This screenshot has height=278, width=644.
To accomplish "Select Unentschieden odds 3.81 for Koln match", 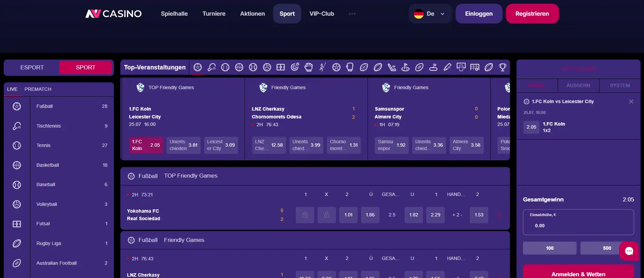I will tap(183, 145).
